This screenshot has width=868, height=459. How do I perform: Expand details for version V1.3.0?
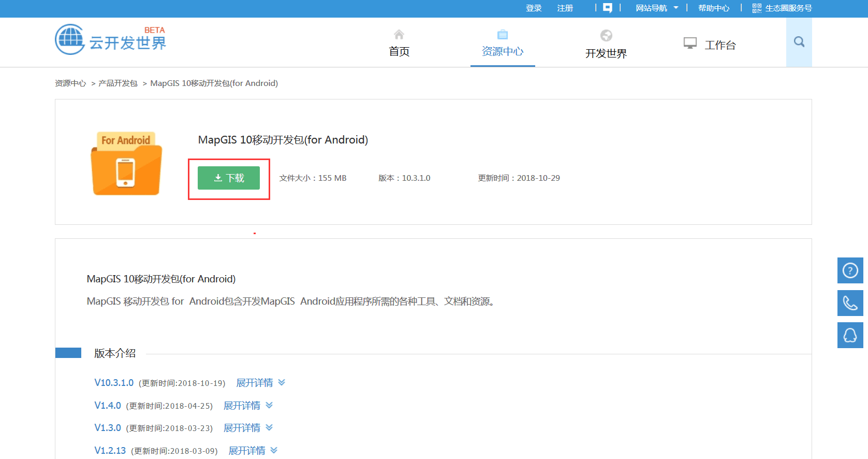point(248,428)
